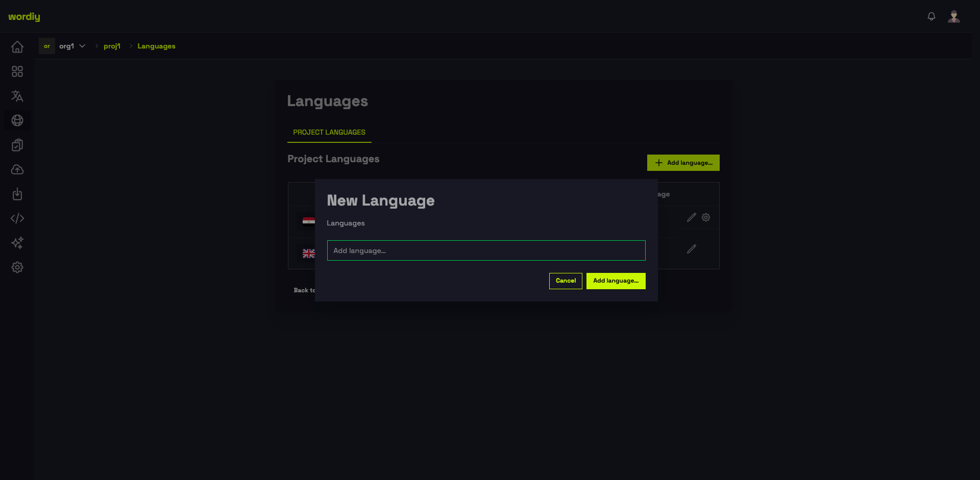Open the dashboard grid icon
The height and width of the screenshot is (480, 980).
click(x=17, y=71)
